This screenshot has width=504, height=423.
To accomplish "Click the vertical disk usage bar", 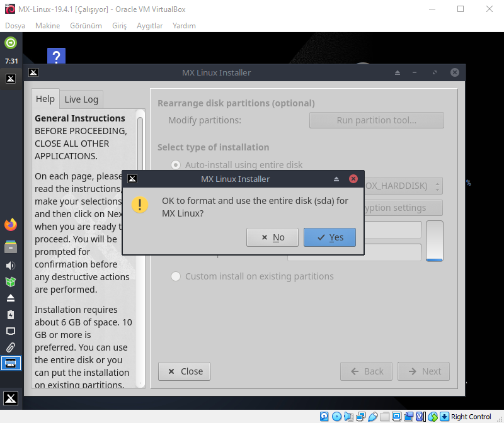I will pos(435,241).
